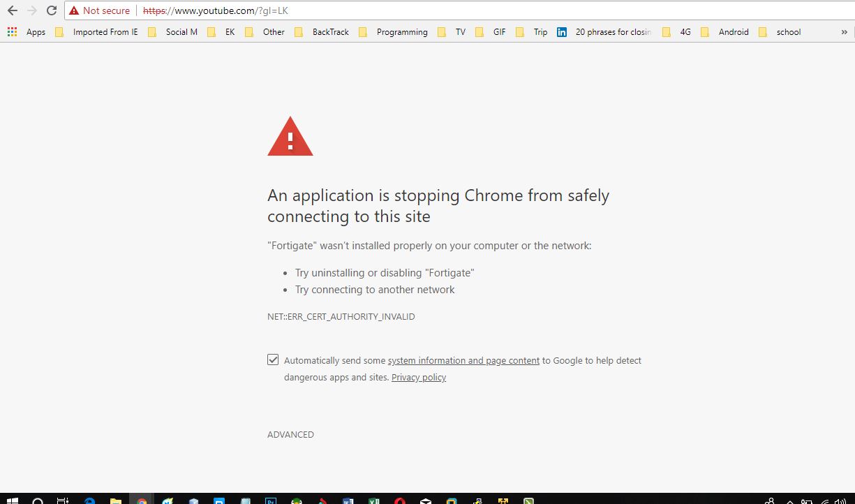Expand the GIF bookmark folder
855x504 pixels.
[x=491, y=32]
